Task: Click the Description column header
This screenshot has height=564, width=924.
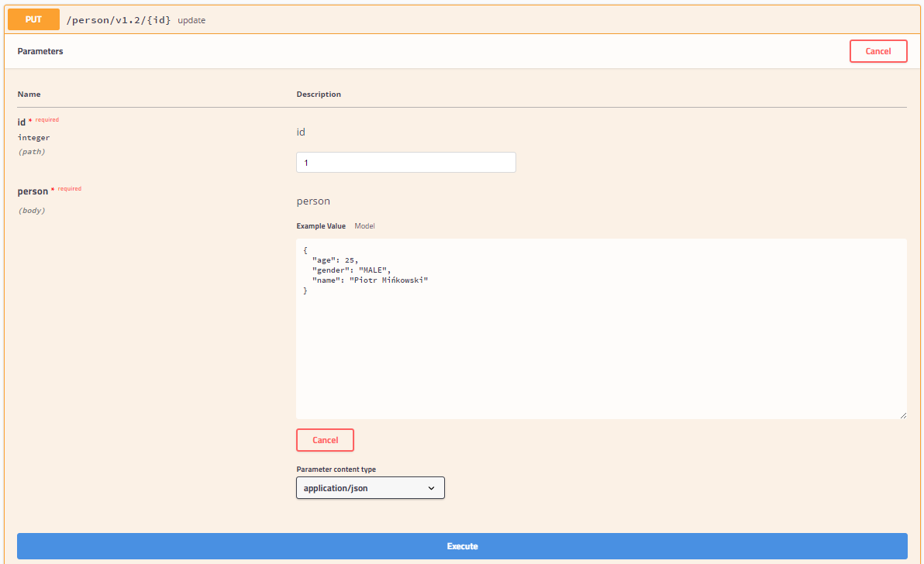Action: click(319, 95)
